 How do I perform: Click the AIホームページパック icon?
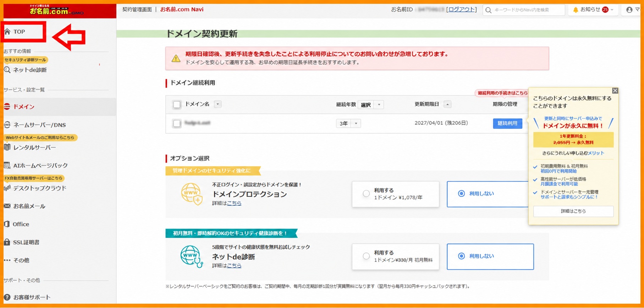tap(7, 165)
